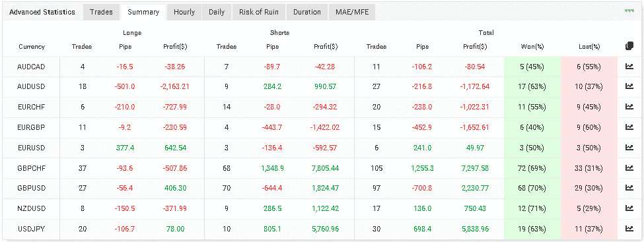The width and height of the screenshot is (644, 242).
Task: Open the chart icon for EURGBP row
Action: 629,127
